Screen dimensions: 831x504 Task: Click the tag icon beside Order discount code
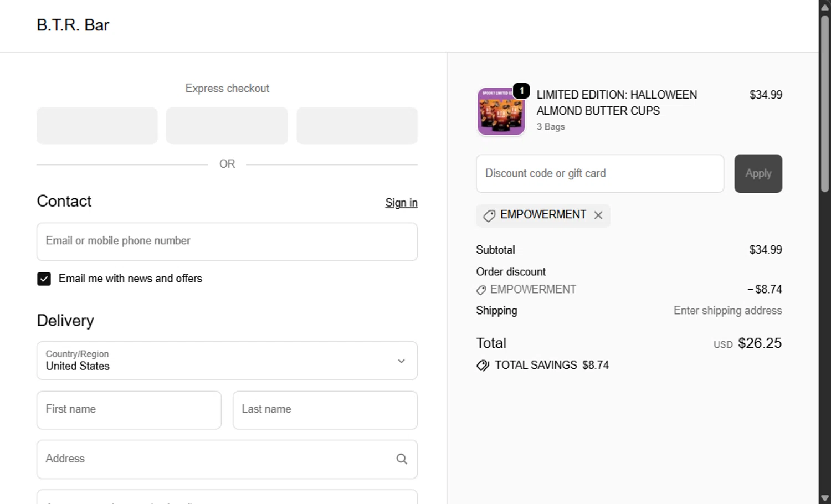pos(481,290)
